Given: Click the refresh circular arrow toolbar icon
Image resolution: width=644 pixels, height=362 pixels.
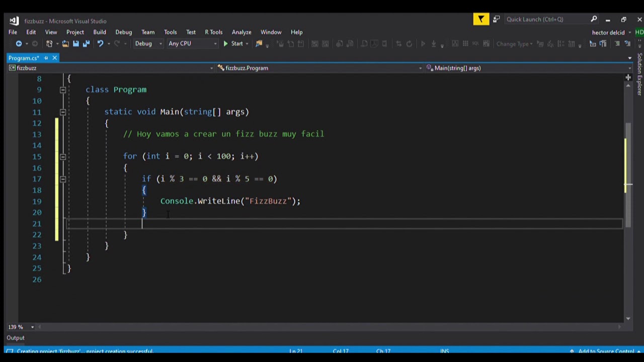Looking at the screenshot, I should pyautogui.click(x=409, y=44).
